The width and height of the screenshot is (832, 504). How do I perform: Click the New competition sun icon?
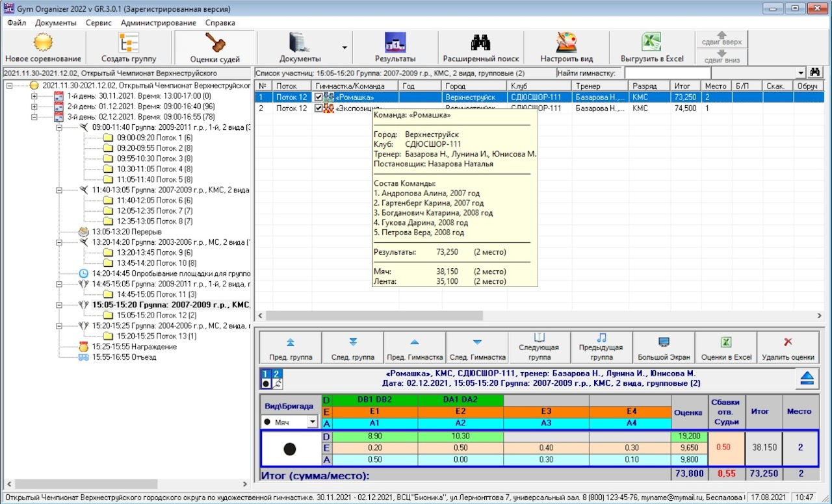click(43, 43)
